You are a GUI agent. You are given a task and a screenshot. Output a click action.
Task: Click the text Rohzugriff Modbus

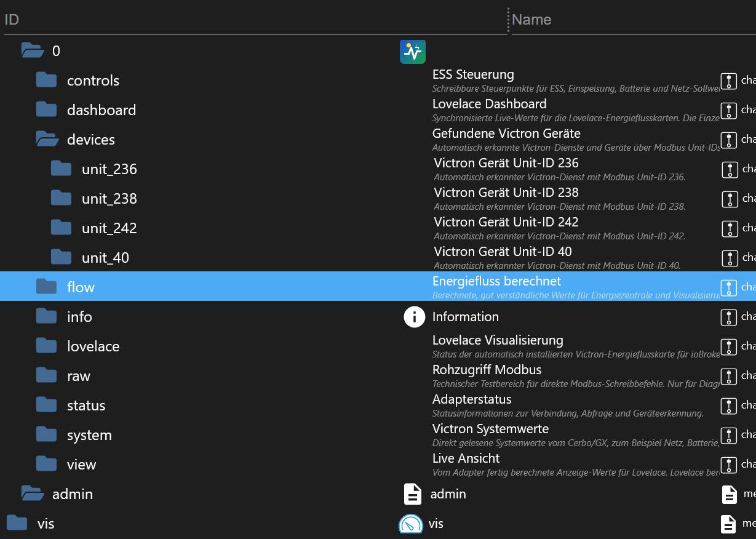pyautogui.click(x=487, y=370)
